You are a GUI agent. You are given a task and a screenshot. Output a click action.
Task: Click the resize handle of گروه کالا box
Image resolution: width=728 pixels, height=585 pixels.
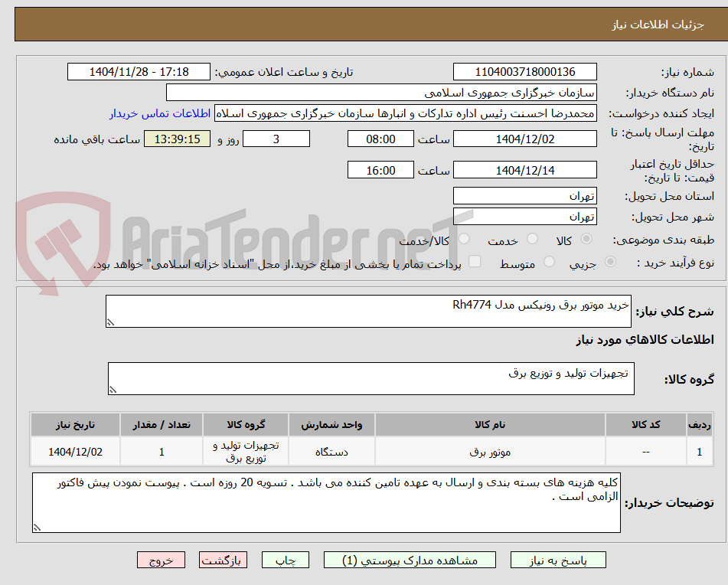(x=113, y=390)
